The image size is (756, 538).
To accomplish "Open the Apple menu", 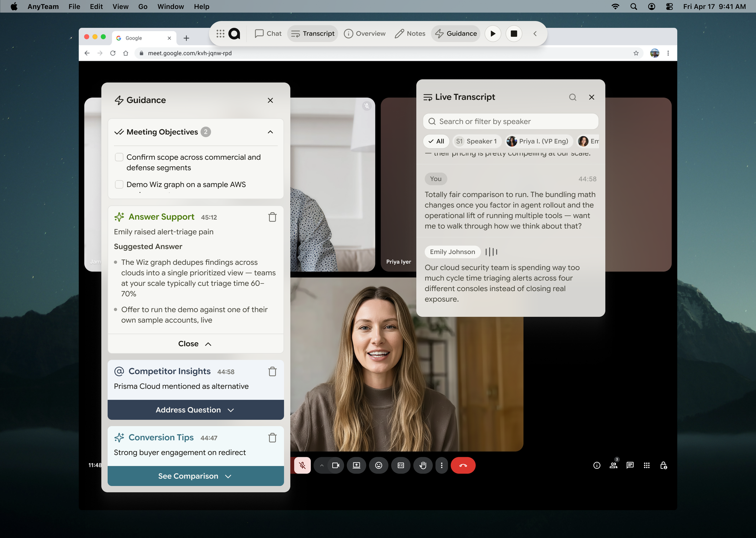I will coord(14,6).
